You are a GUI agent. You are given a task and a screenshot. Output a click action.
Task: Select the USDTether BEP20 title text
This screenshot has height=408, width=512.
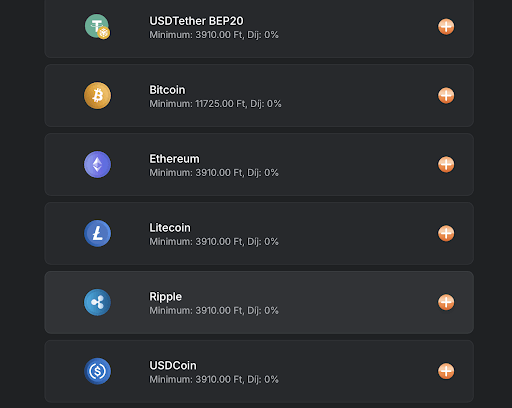pos(196,21)
